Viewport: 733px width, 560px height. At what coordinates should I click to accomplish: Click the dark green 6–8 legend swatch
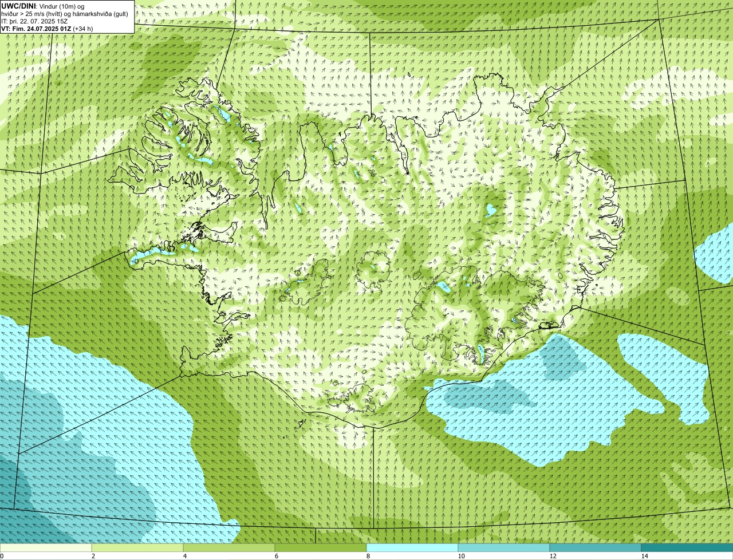[321, 547]
